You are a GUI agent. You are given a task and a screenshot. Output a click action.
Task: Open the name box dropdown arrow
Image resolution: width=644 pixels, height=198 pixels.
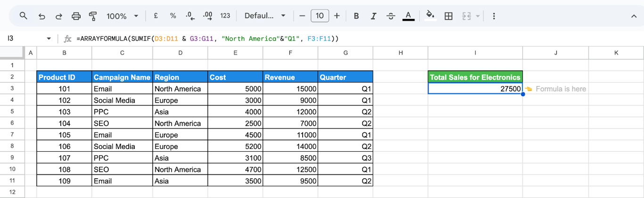(x=49, y=39)
